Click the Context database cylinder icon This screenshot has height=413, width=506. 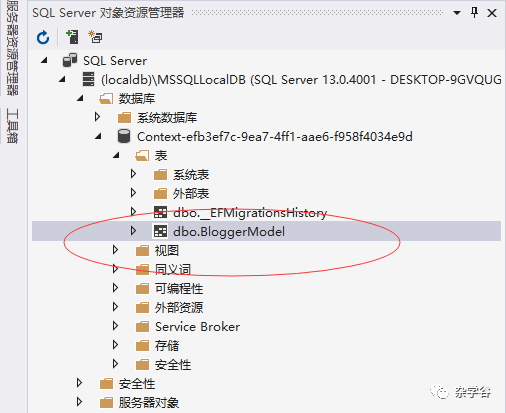(x=124, y=136)
